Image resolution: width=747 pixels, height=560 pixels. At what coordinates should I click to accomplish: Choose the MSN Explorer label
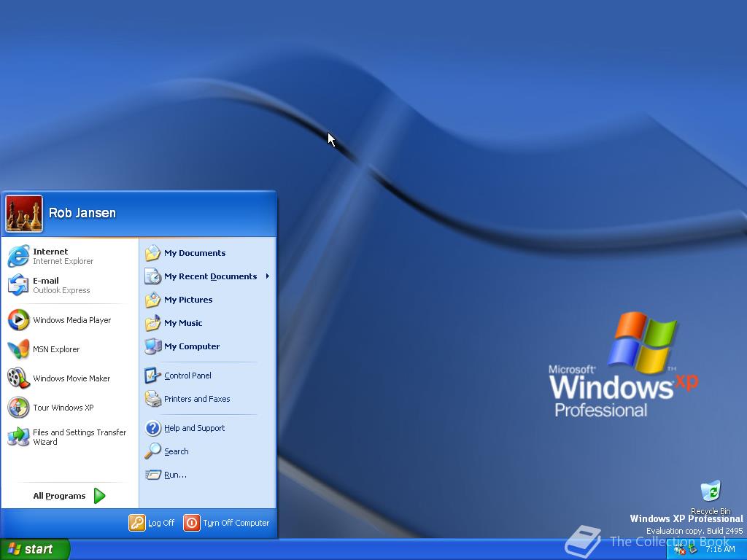56,349
